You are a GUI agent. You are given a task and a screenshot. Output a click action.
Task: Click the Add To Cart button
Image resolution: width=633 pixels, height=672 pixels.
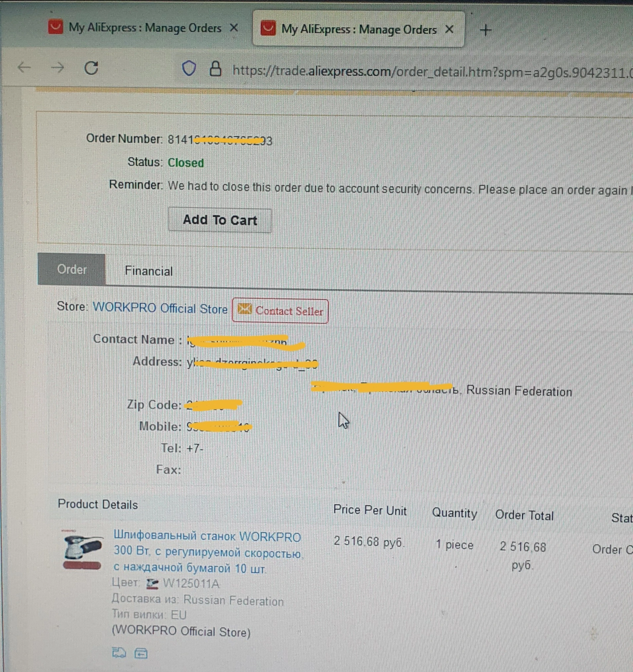point(220,220)
